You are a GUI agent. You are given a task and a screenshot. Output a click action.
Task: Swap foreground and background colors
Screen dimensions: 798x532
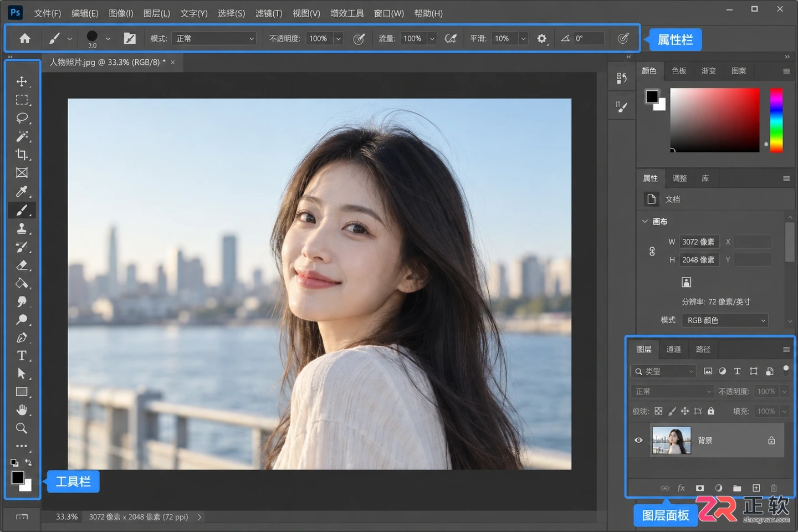pos(28,462)
